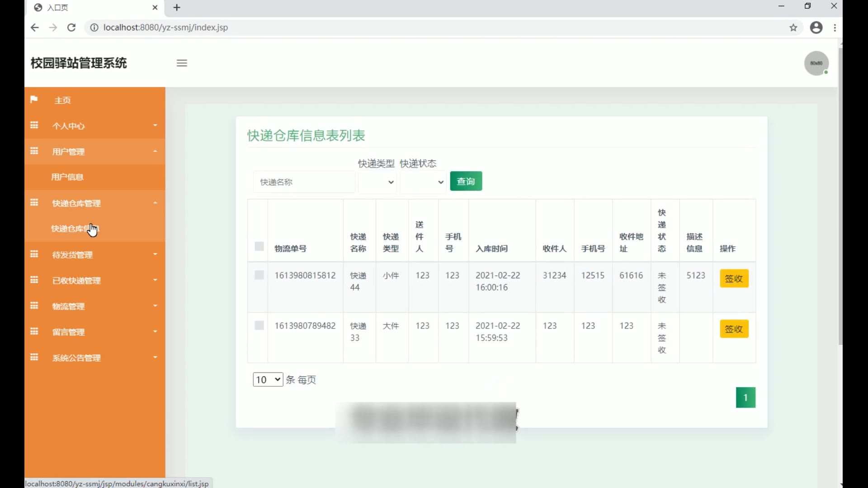The height and width of the screenshot is (488, 868).
Task: Reload the page with refresh icon
Action: [x=71, y=28]
